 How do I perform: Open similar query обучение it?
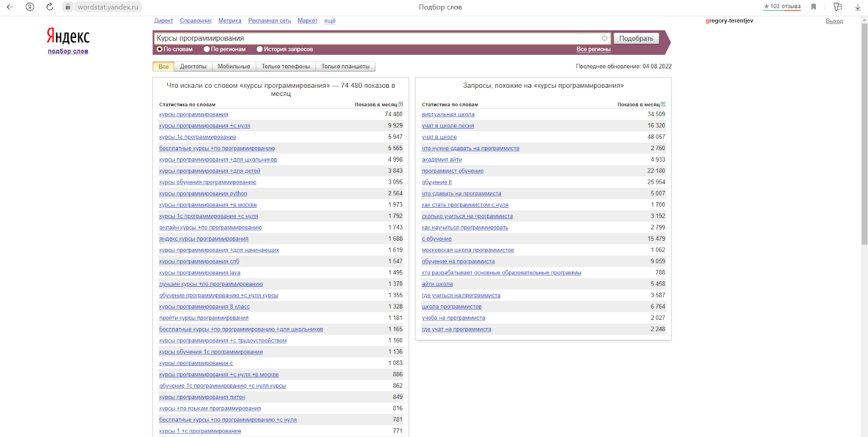tap(437, 183)
